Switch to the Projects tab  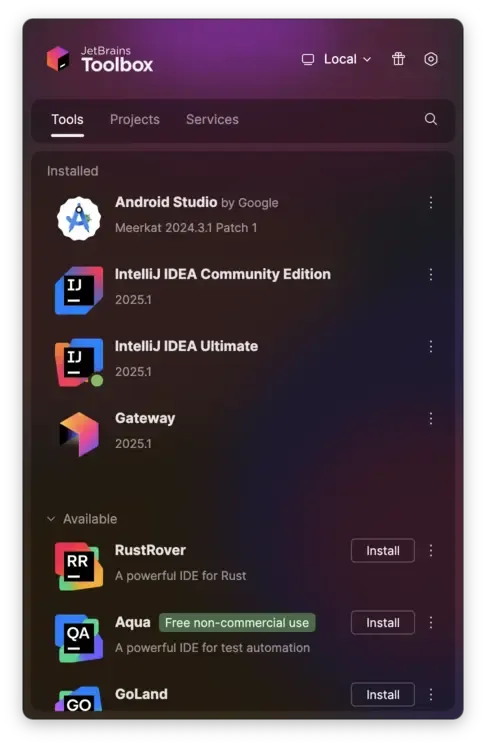(135, 119)
